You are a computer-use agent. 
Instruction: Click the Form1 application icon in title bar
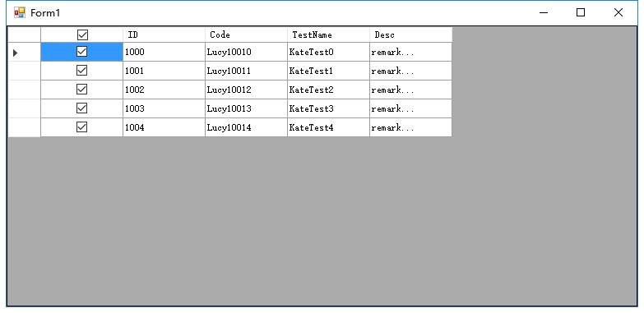[19, 12]
